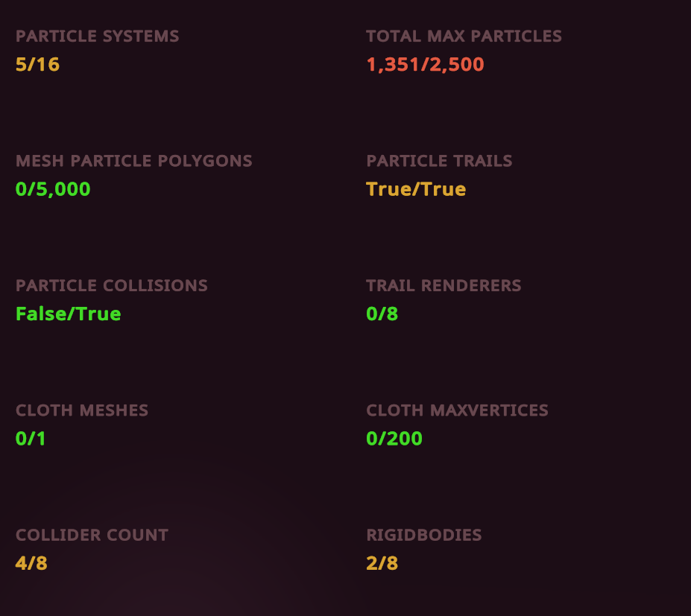Select the False/True collisions value
This screenshot has height=616, width=691.
point(68,314)
